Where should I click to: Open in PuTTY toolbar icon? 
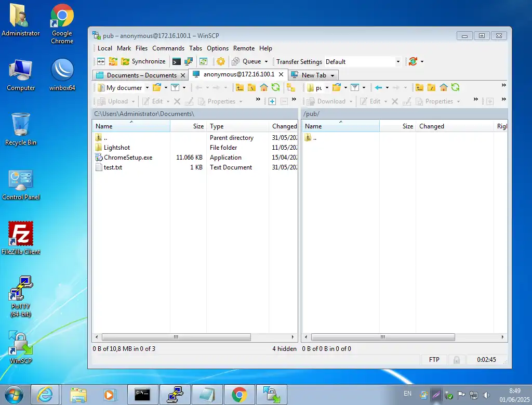click(189, 61)
